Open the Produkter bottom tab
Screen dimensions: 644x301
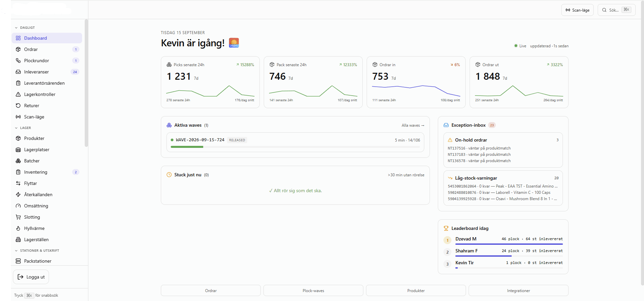point(416,291)
